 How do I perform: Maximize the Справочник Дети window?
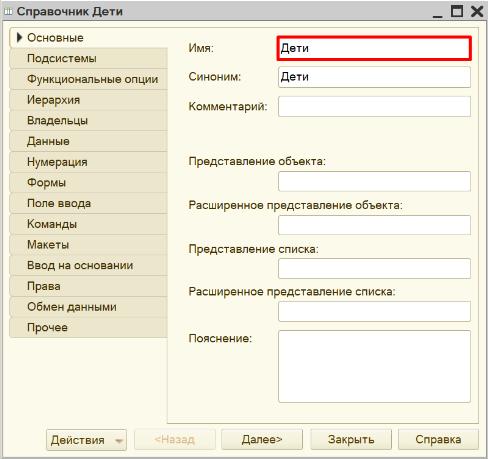coord(457,11)
